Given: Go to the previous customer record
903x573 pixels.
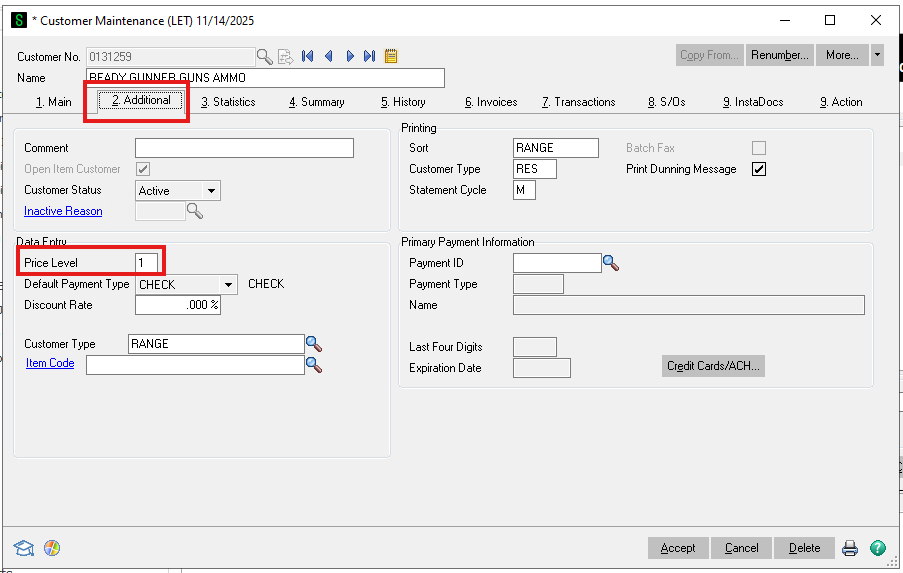Looking at the screenshot, I should click(329, 56).
